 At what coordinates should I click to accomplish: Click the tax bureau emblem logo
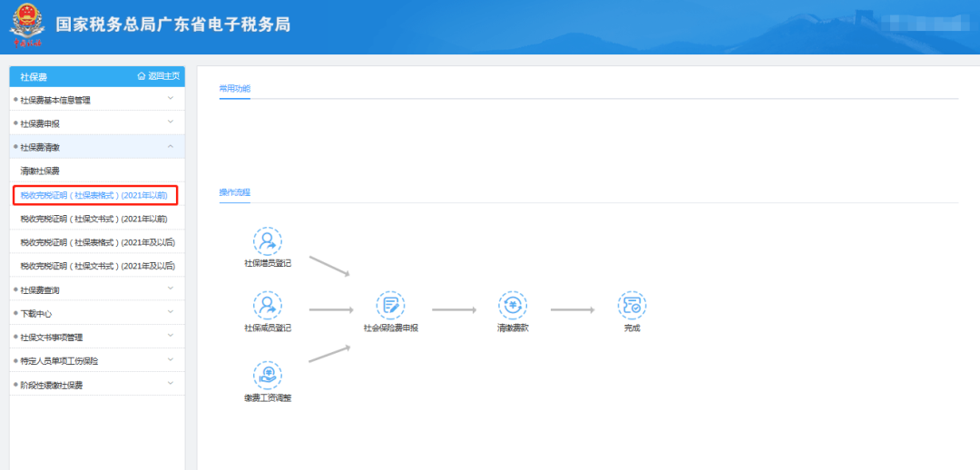click(x=26, y=26)
